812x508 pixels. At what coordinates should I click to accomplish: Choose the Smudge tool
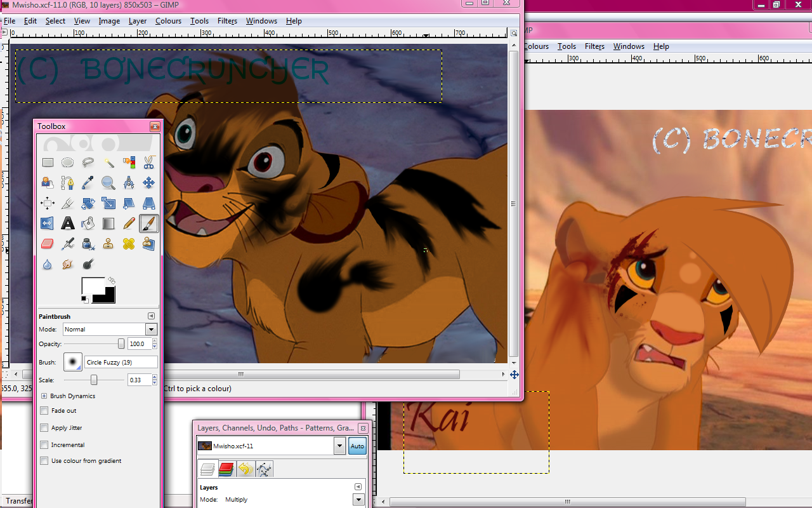pos(68,264)
